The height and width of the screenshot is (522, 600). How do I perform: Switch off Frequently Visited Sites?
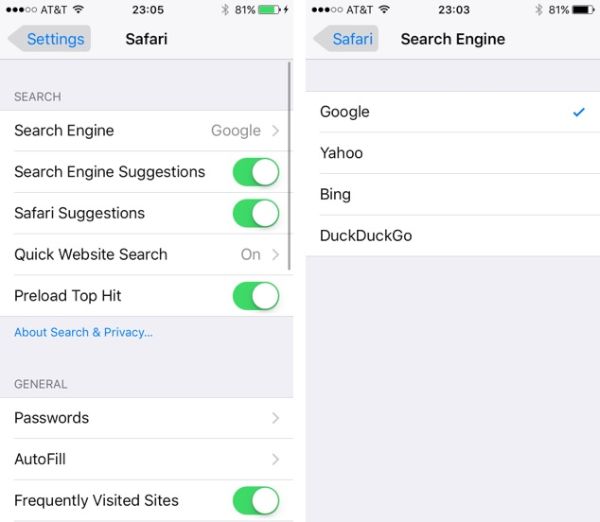click(x=256, y=501)
